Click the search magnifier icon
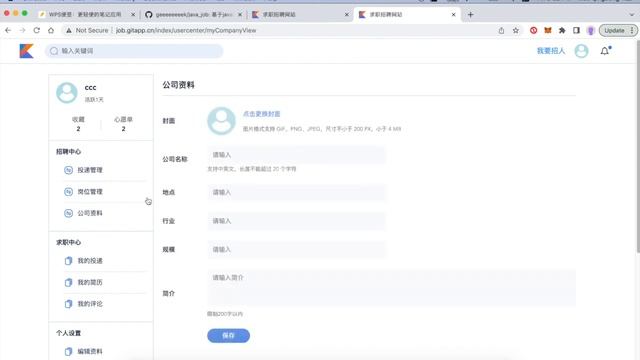 (x=53, y=51)
